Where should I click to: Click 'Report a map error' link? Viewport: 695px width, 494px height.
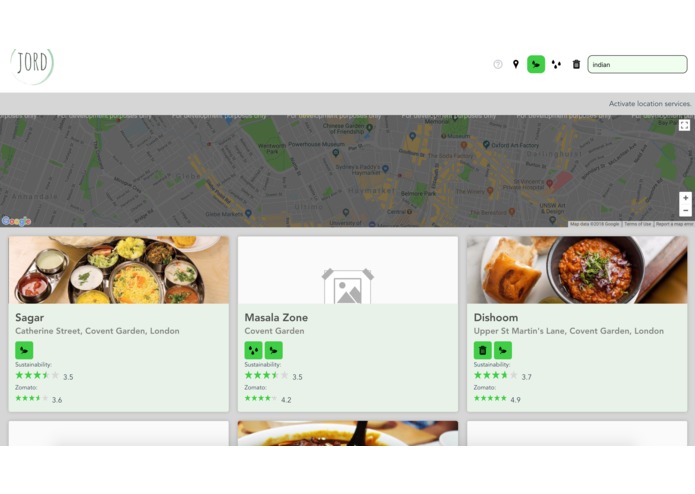(x=674, y=224)
